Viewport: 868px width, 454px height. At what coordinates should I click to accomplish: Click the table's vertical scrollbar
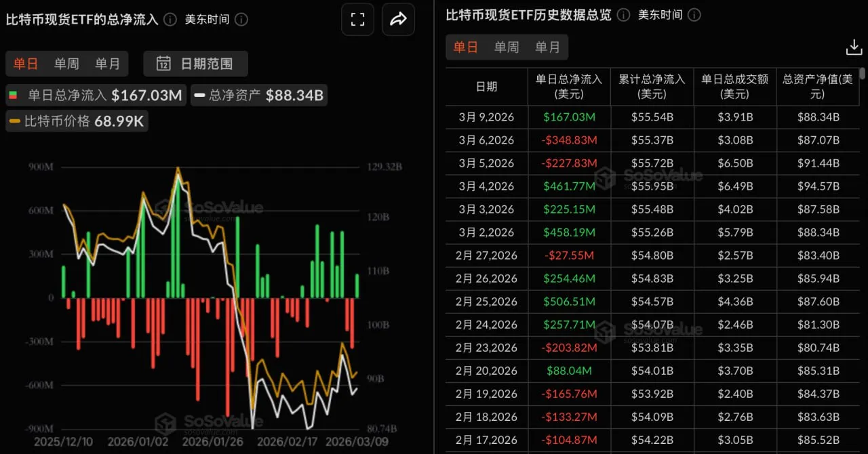pyautogui.click(x=863, y=75)
